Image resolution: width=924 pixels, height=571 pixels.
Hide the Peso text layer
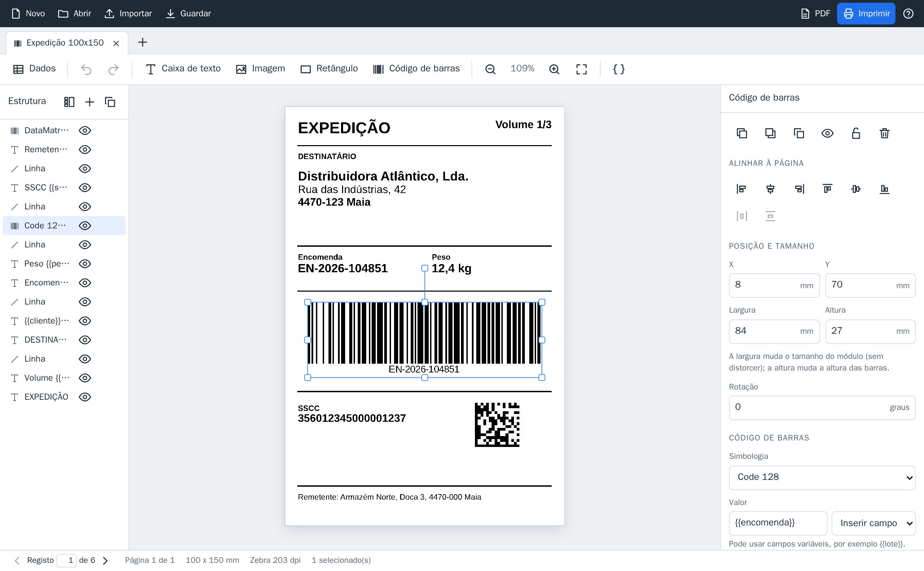coord(85,264)
